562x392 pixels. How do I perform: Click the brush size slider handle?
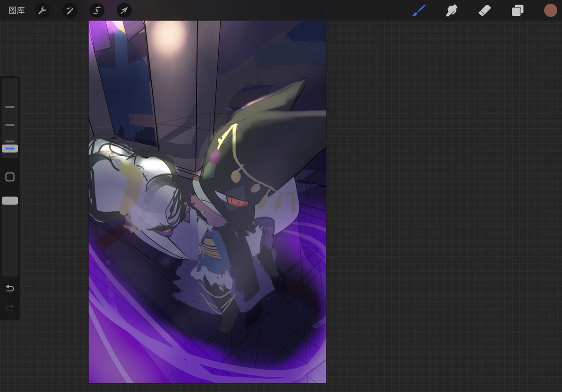(10, 149)
